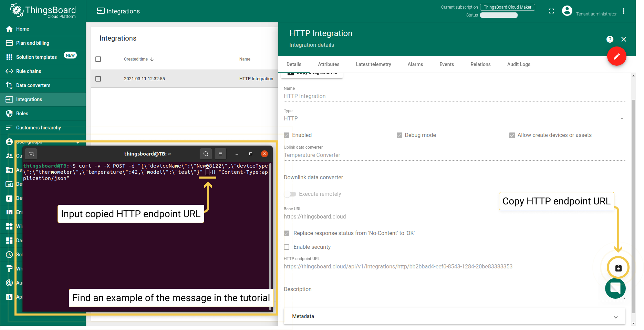Select all integrations header checkbox
Image resolution: width=644 pixels, height=330 pixels.
click(x=98, y=59)
